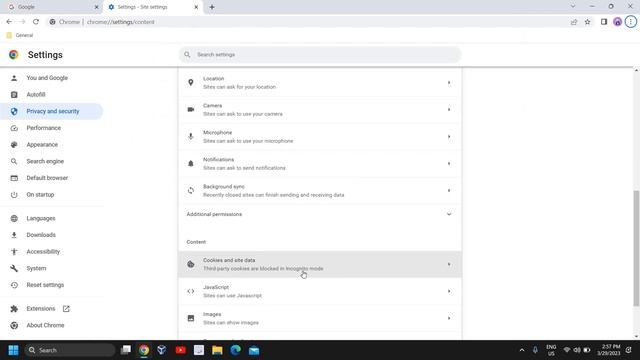
Task: Select Autofill in sidebar
Action: [x=36, y=94]
